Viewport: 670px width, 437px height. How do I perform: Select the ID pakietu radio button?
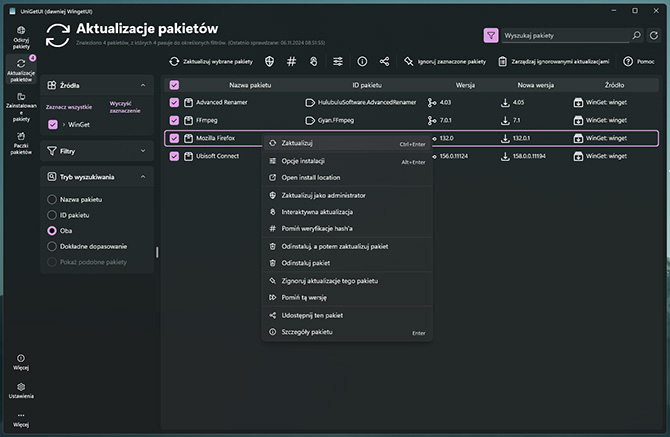tap(52, 215)
